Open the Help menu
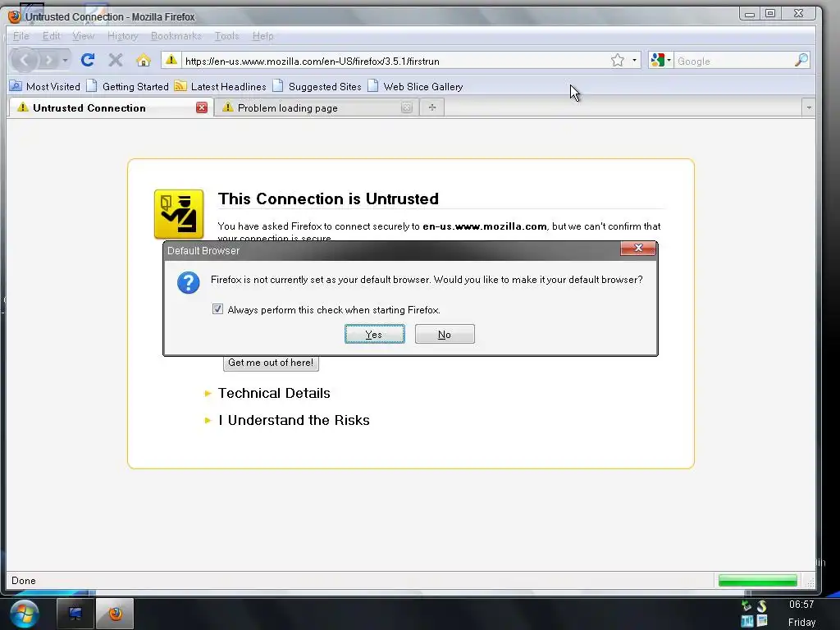Viewport: 840px width, 630px height. coord(263,36)
